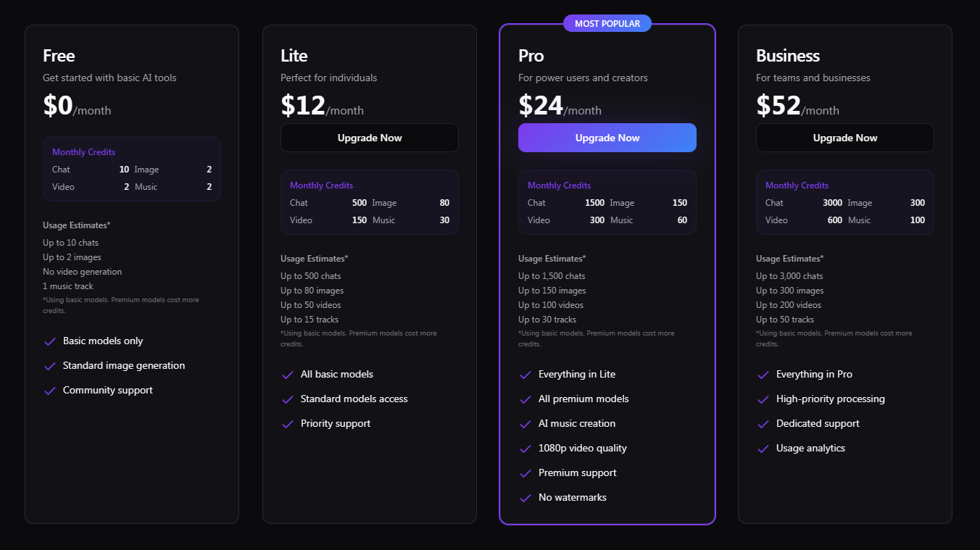
Task: Click Usage Estimates heading in Lite card
Action: pyautogui.click(x=314, y=259)
